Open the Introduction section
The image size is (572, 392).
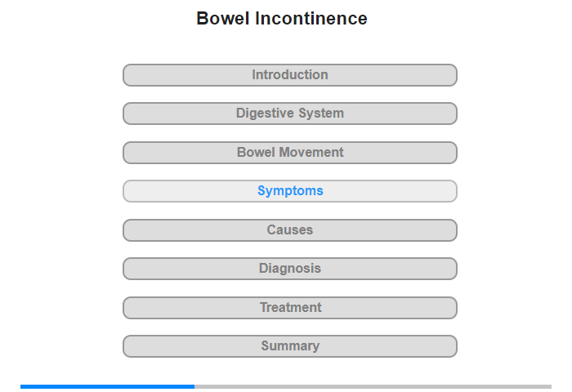coord(289,75)
